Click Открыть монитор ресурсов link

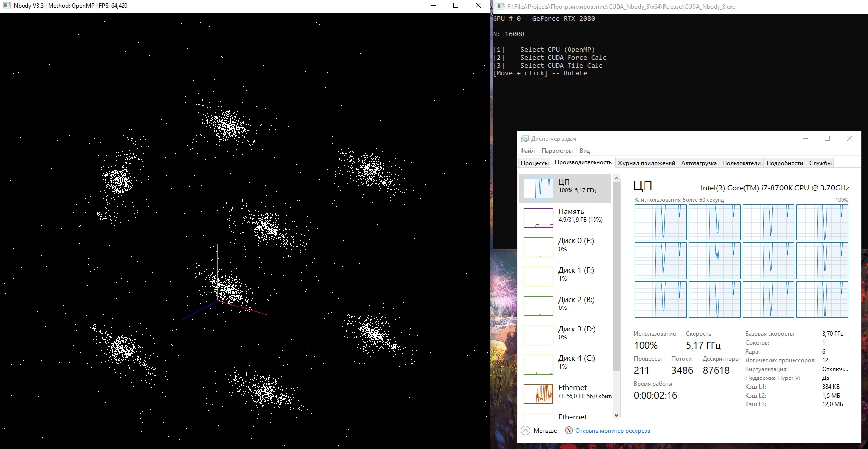[613, 431]
